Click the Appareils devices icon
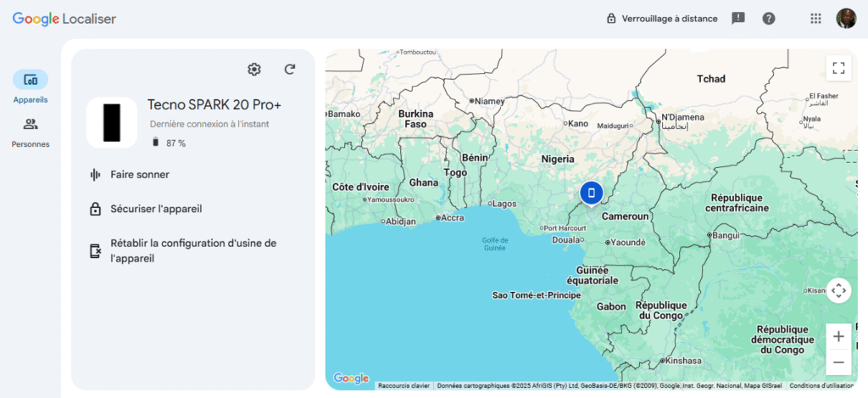This screenshot has width=868, height=398. [31, 80]
